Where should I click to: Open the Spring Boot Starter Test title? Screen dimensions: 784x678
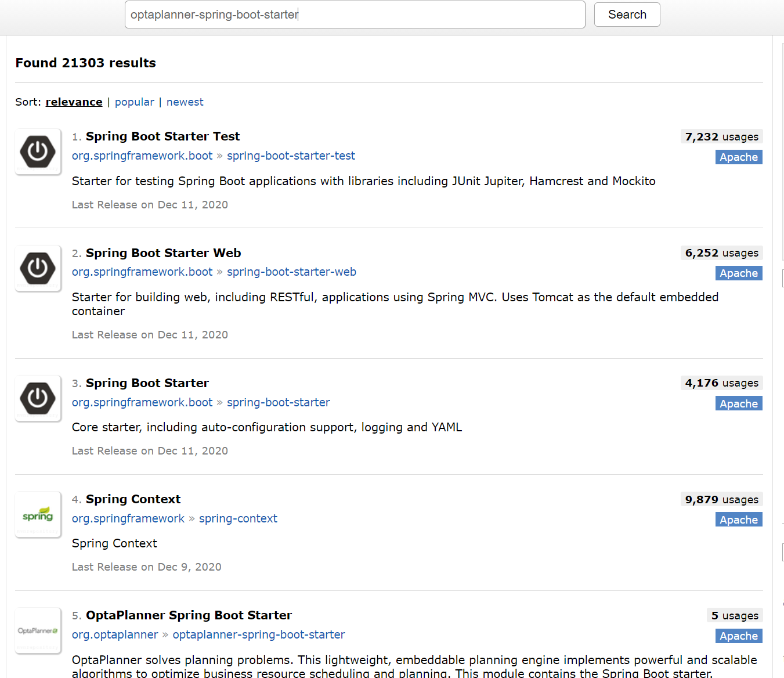pos(162,136)
